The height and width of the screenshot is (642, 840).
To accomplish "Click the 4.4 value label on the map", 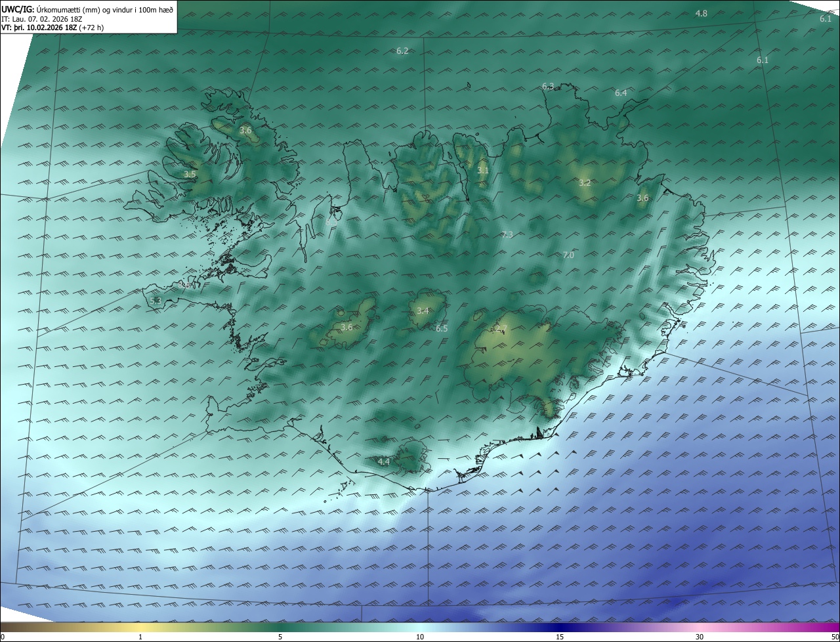I will (x=384, y=461).
